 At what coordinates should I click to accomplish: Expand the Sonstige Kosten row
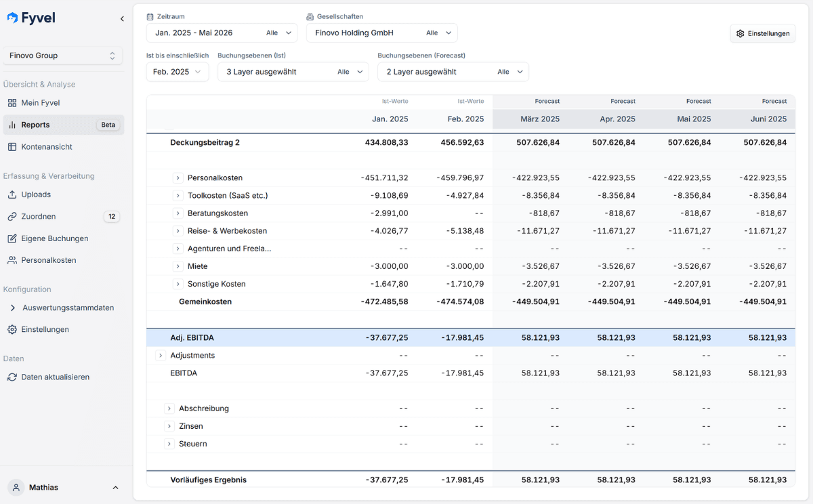pos(178,284)
